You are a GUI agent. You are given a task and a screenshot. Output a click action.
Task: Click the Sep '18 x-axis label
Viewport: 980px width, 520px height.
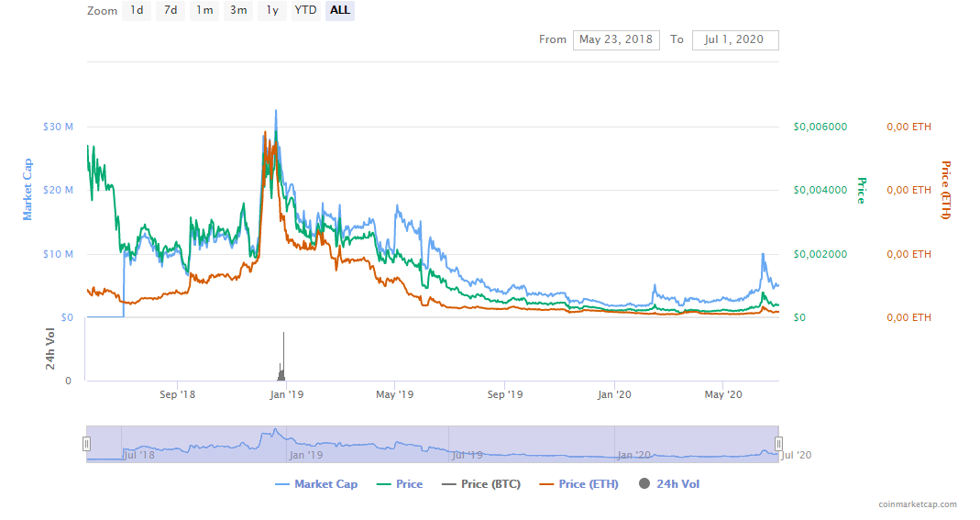tap(178, 394)
